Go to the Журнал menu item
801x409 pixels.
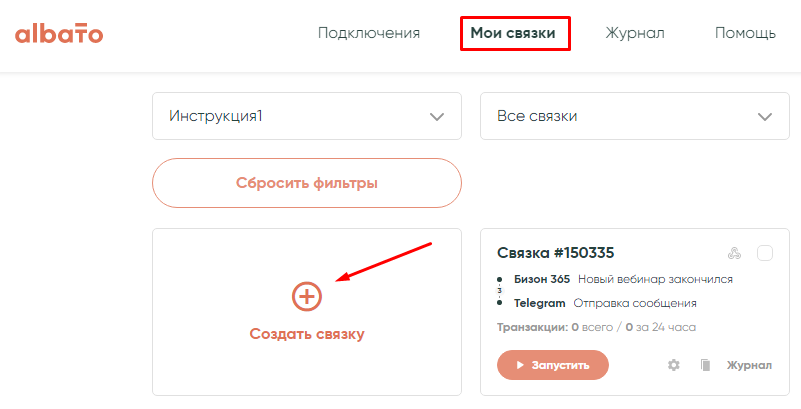click(x=635, y=33)
